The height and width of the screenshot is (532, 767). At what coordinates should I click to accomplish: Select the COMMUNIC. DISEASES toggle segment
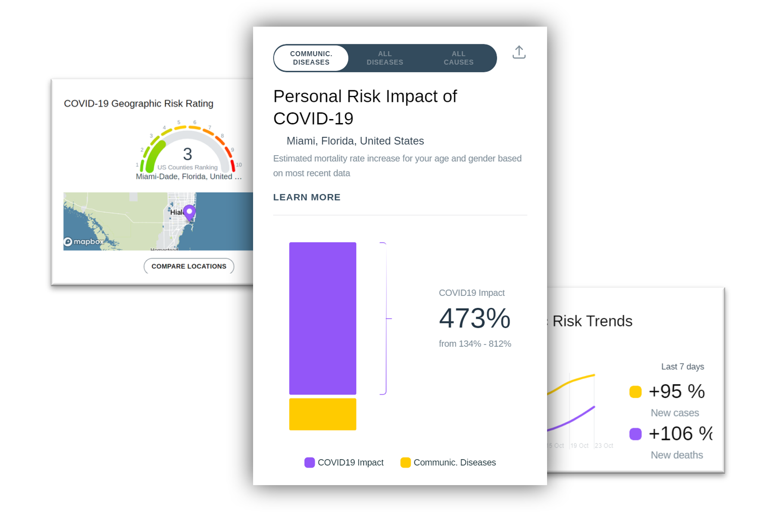point(311,58)
